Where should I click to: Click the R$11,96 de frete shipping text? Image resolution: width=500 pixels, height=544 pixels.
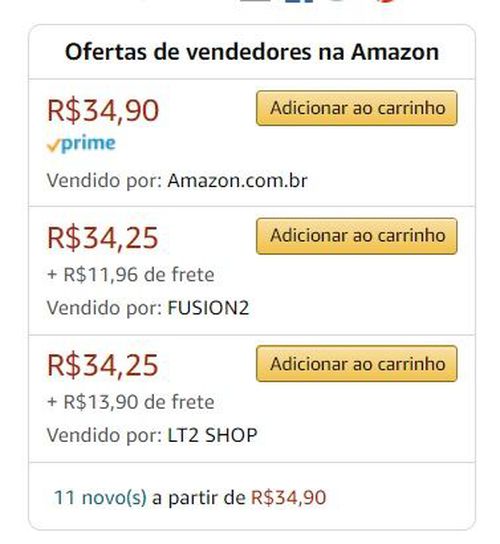click(131, 275)
